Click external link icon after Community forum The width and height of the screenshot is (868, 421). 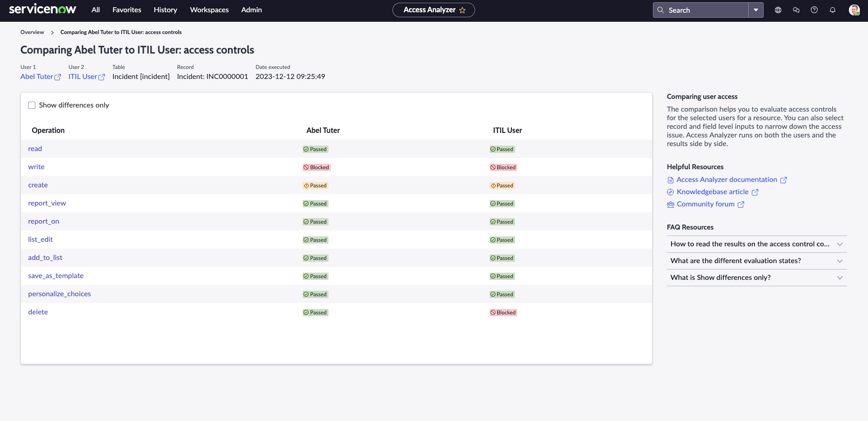[x=741, y=205]
